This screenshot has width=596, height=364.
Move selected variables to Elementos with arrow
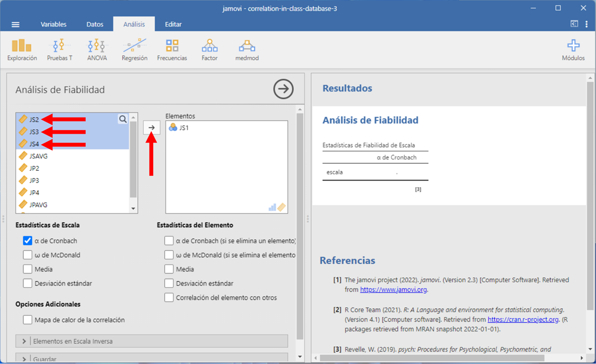152,128
